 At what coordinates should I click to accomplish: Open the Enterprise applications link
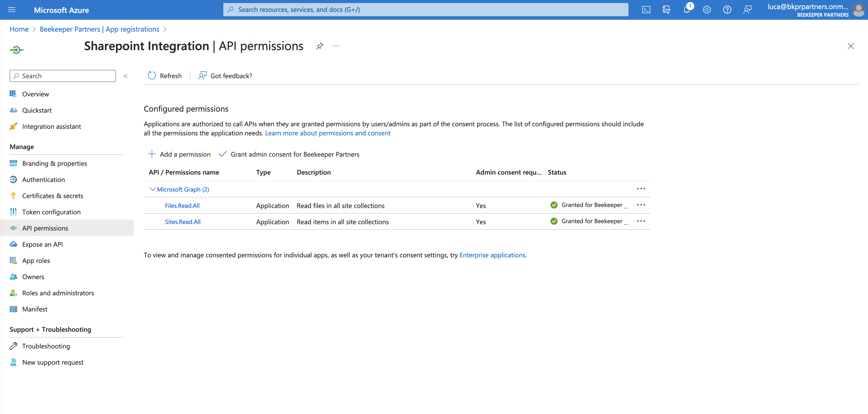coord(492,255)
